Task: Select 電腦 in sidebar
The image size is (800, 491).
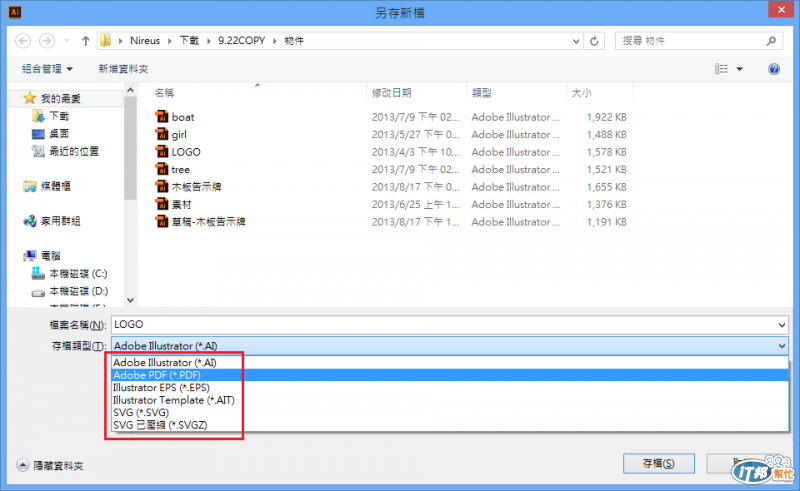Action: (51, 256)
